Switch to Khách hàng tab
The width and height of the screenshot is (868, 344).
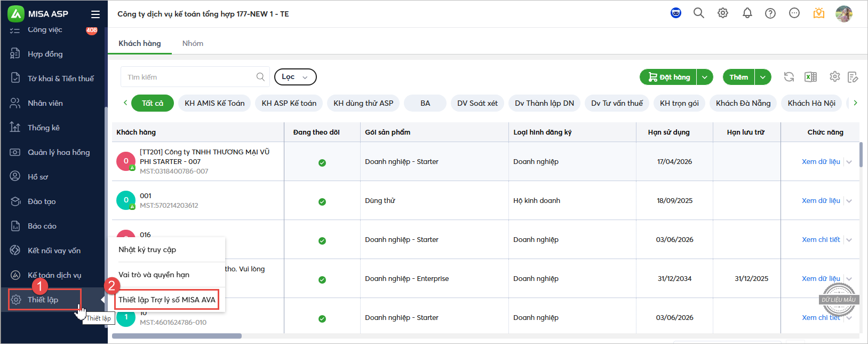[x=140, y=43]
